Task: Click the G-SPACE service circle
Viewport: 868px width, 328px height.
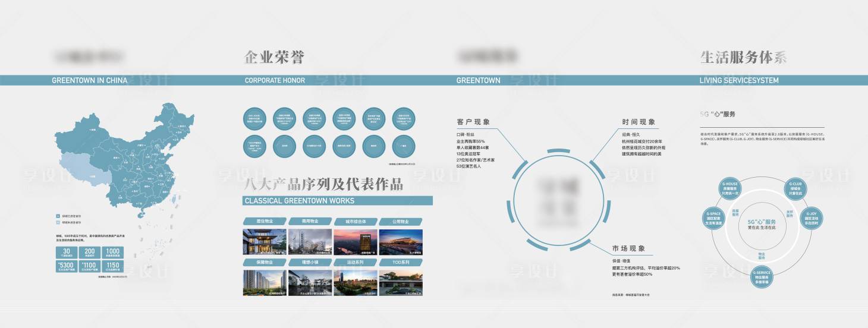Action: click(714, 215)
